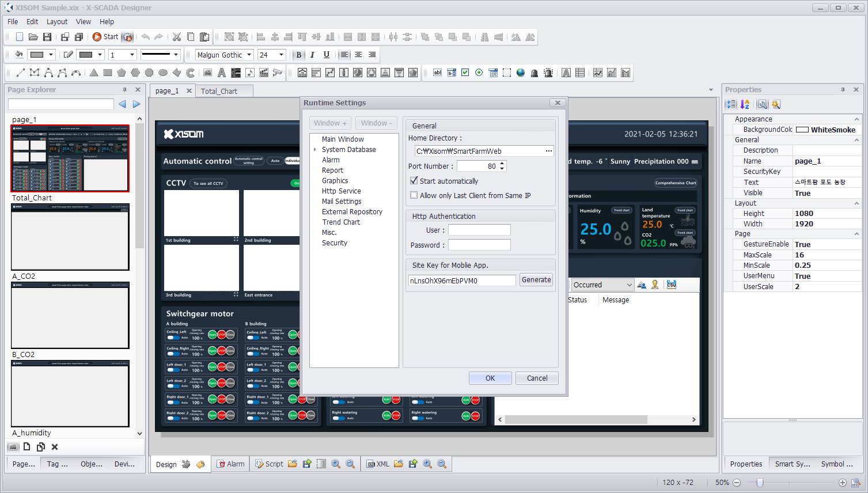The height and width of the screenshot is (493, 868).
Task: Toggle Italic text formatting
Action: pyautogui.click(x=312, y=55)
